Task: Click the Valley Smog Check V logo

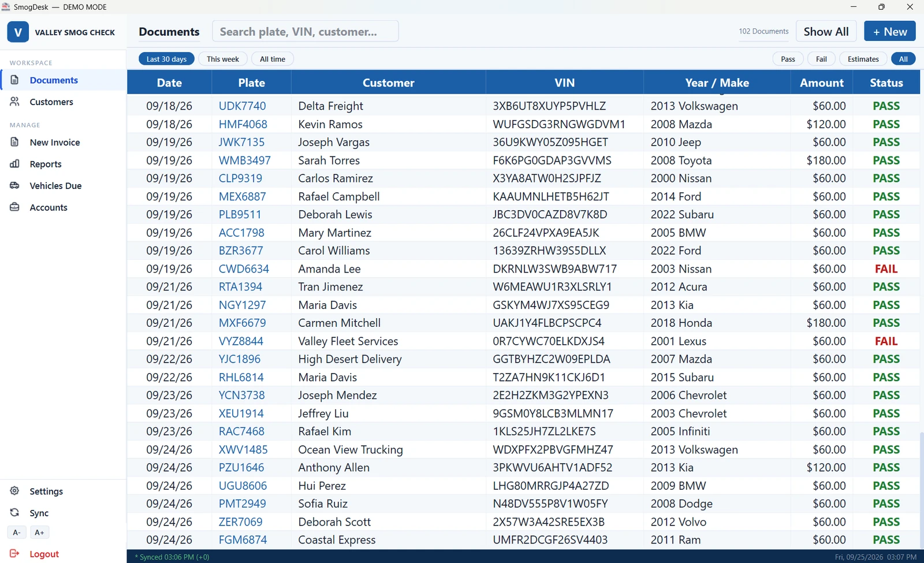Action: click(18, 32)
